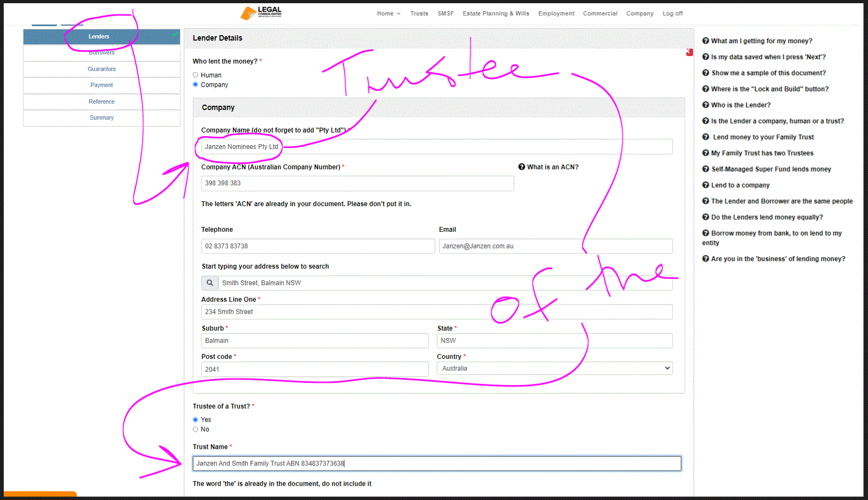Screen dimensions: 868x500
Task: Go to the Guarantors step
Action: point(101,69)
